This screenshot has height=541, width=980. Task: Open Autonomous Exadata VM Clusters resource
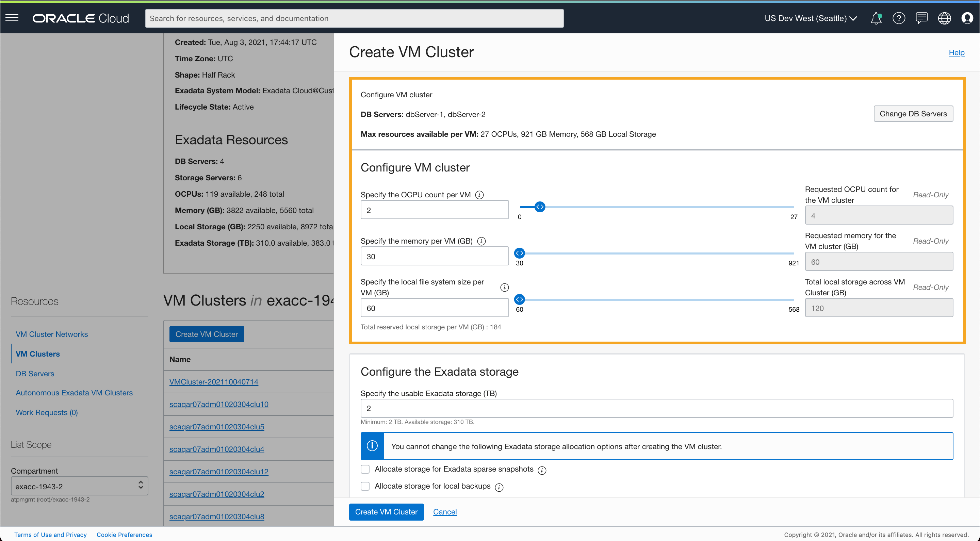coord(74,393)
